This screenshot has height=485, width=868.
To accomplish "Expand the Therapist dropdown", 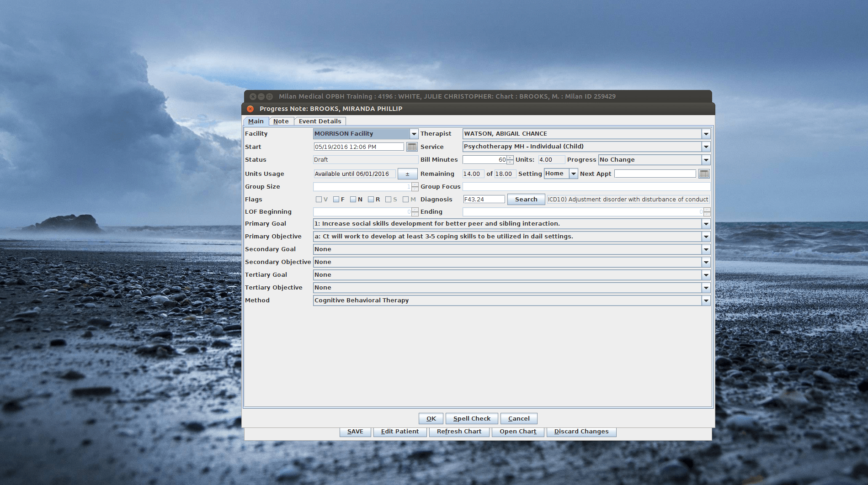I will point(706,134).
